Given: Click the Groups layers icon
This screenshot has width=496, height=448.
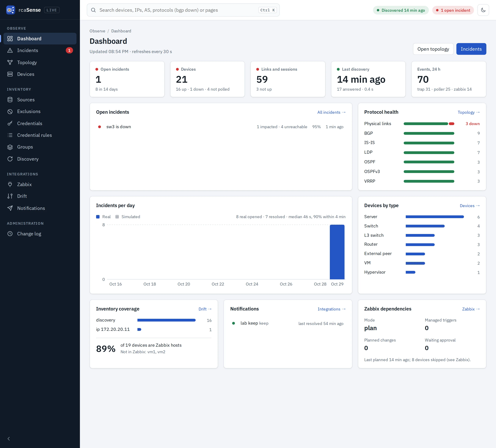Looking at the screenshot, I should point(10,147).
